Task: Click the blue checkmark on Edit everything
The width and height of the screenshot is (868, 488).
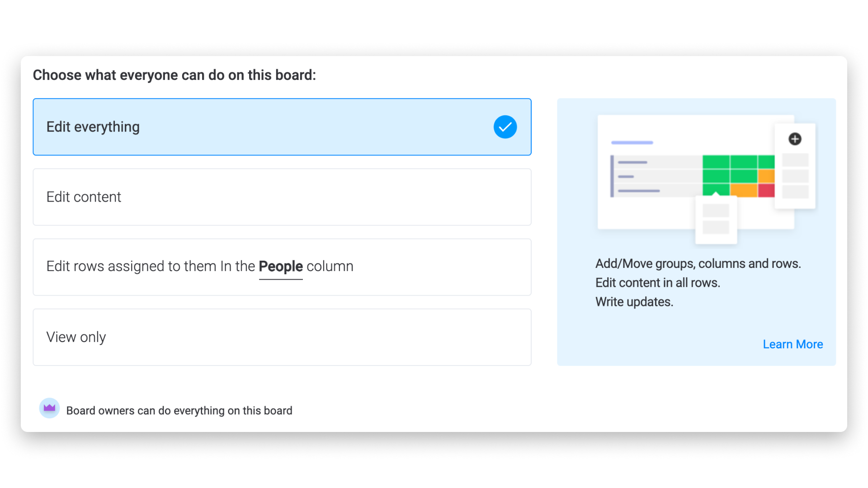Action: click(505, 127)
